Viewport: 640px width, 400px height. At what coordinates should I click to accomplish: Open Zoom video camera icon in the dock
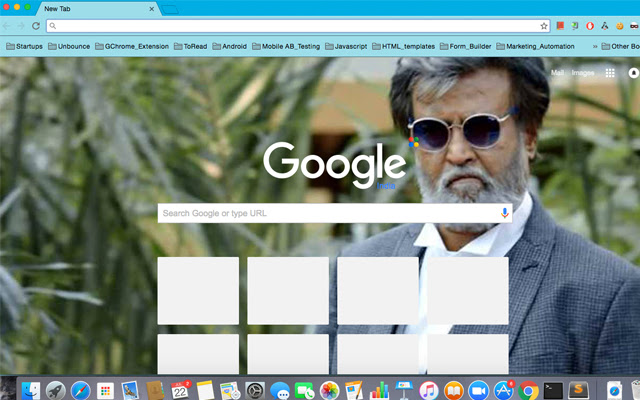point(479,391)
